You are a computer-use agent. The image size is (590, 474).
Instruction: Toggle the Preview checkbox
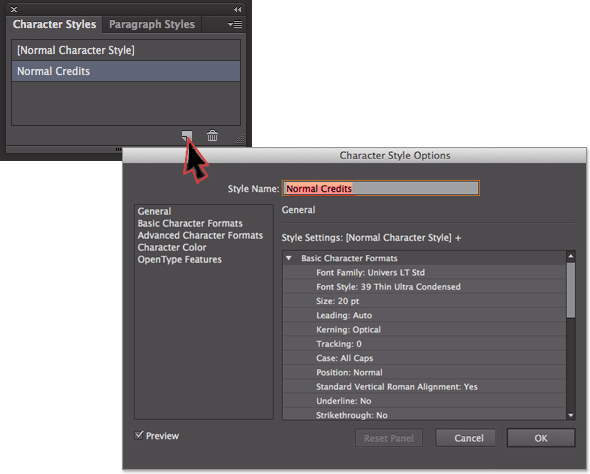139,435
